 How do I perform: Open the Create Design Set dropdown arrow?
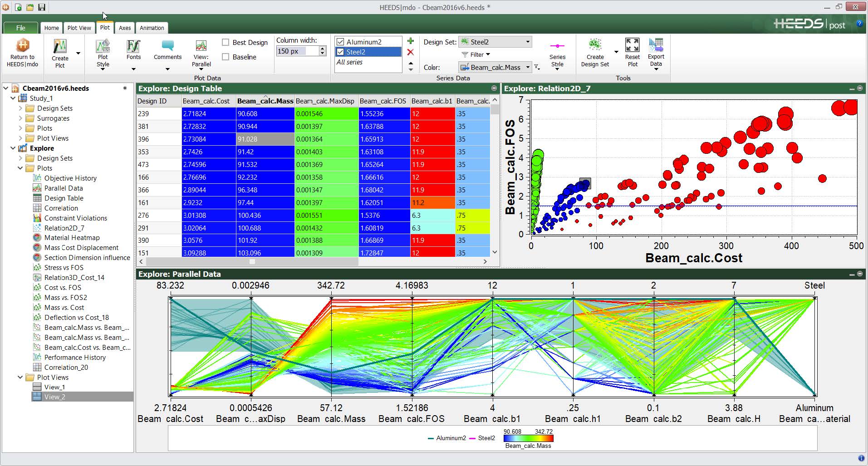pyautogui.click(x=616, y=52)
